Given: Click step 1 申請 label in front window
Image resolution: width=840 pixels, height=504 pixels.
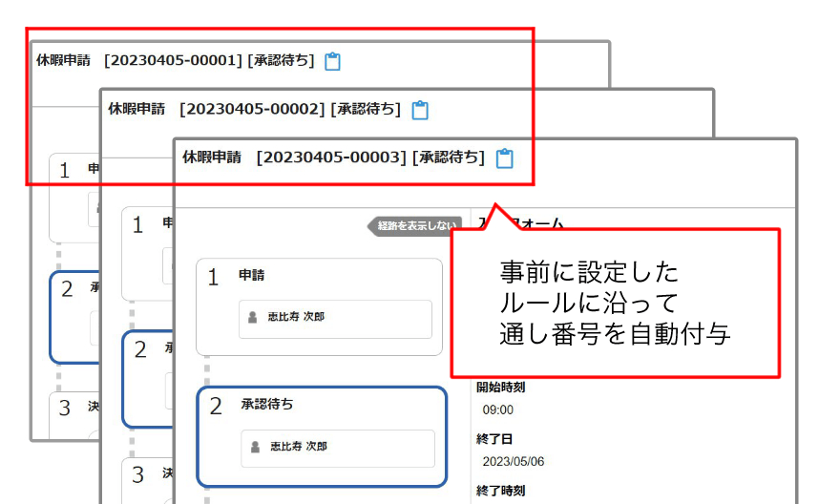Looking at the screenshot, I should coord(252,275).
